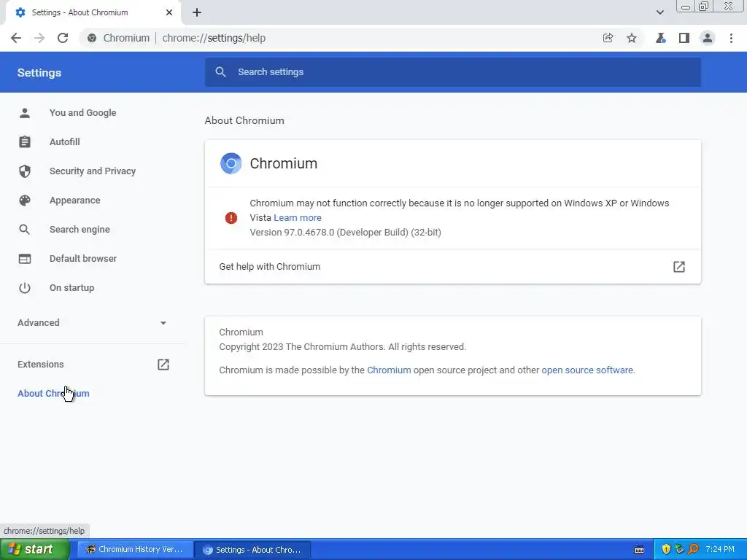
Task: Open Appearance settings
Action: pyautogui.click(x=75, y=201)
